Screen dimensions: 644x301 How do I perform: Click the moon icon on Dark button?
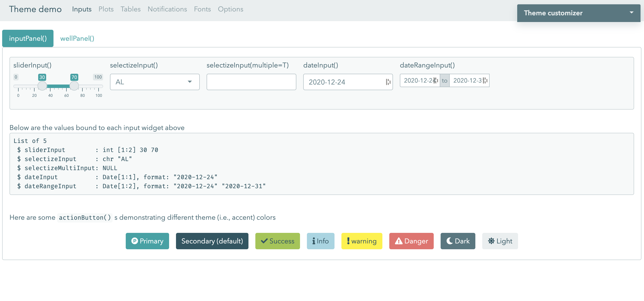(x=449, y=241)
